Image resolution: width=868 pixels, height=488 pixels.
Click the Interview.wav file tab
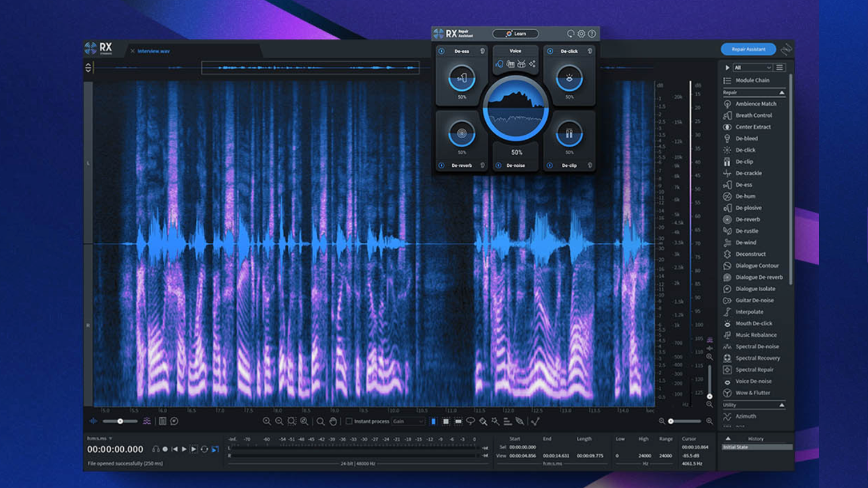155,51
